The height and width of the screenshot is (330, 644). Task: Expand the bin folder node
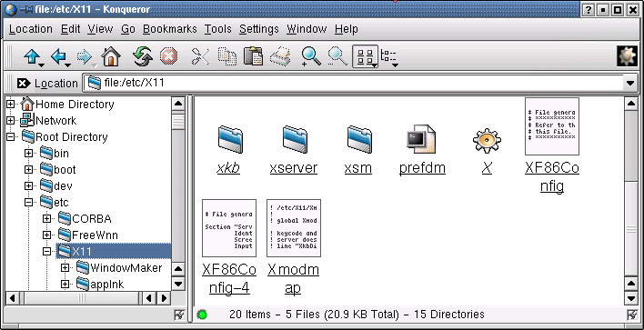[28, 154]
